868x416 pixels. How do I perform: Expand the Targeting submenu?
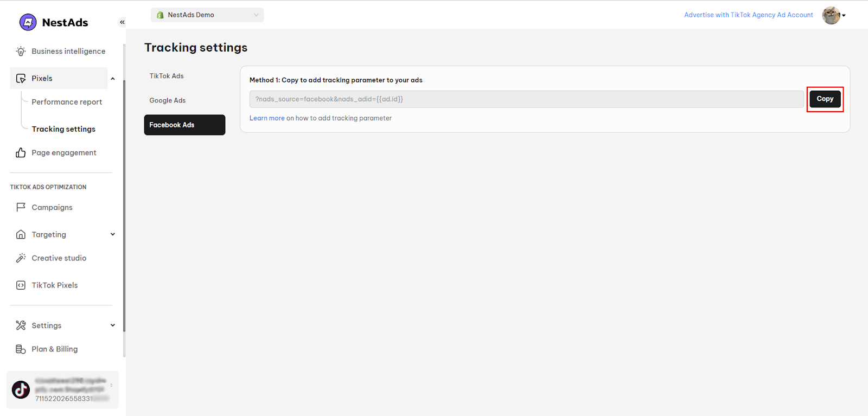(x=113, y=234)
